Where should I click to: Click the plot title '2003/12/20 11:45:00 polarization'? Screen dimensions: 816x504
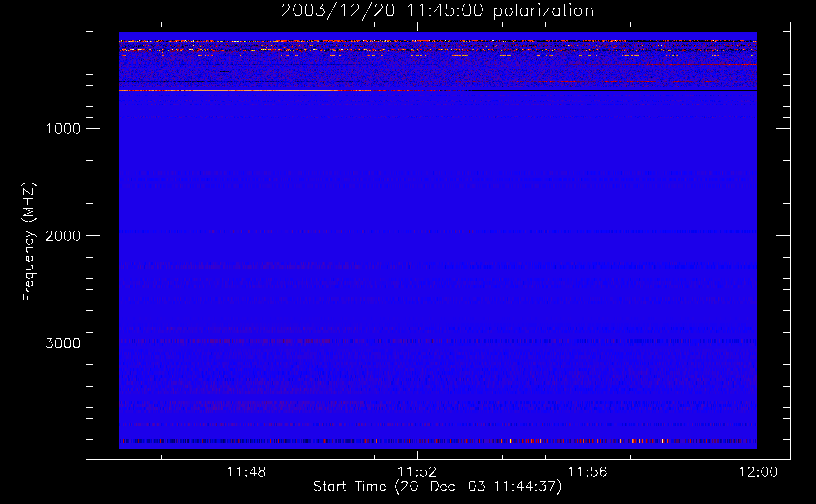coord(437,10)
